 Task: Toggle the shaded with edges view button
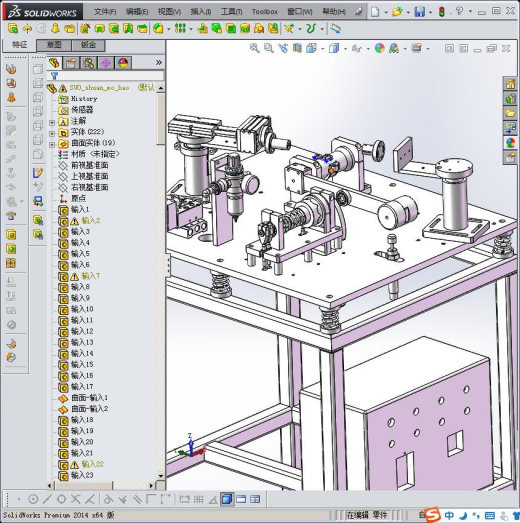[x=227, y=499]
